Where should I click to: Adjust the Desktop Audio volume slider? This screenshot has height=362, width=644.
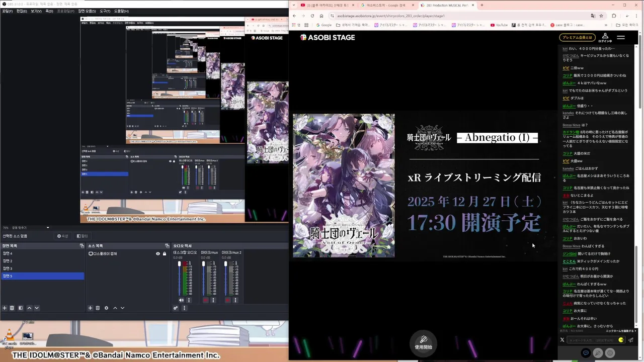[179, 278]
